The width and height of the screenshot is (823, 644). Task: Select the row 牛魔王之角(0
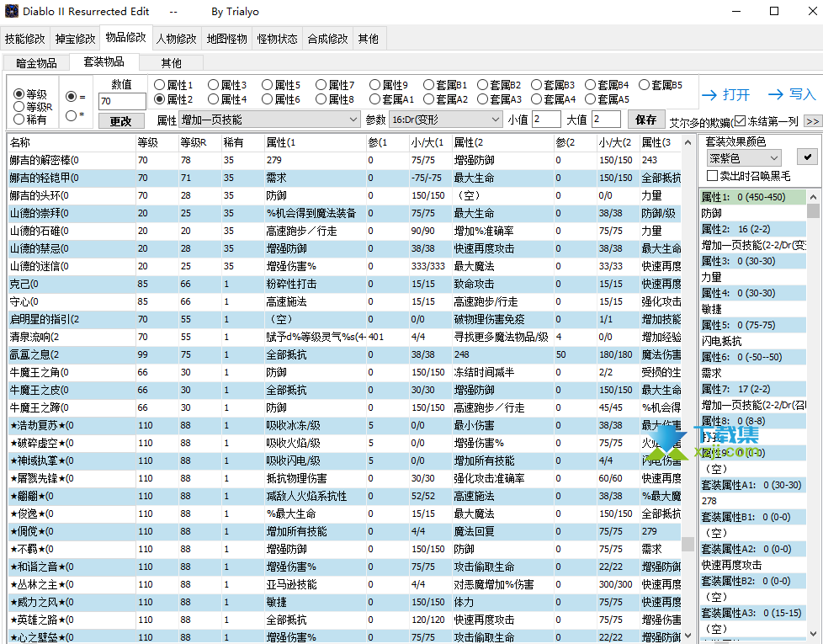pyautogui.click(x=344, y=372)
